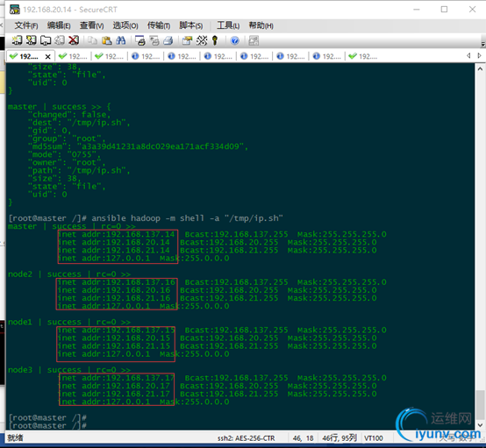Click the 'node2 | success | rc=0 >>' line
The image size is (486, 448).
click(x=69, y=274)
